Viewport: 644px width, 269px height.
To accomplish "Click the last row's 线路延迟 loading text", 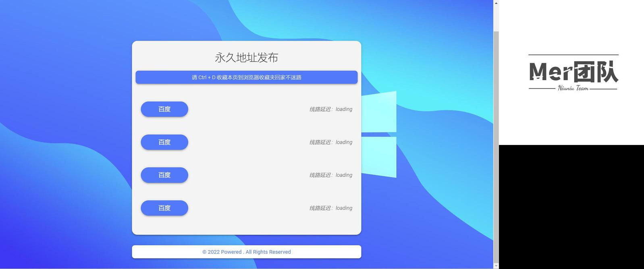I will 331,208.
